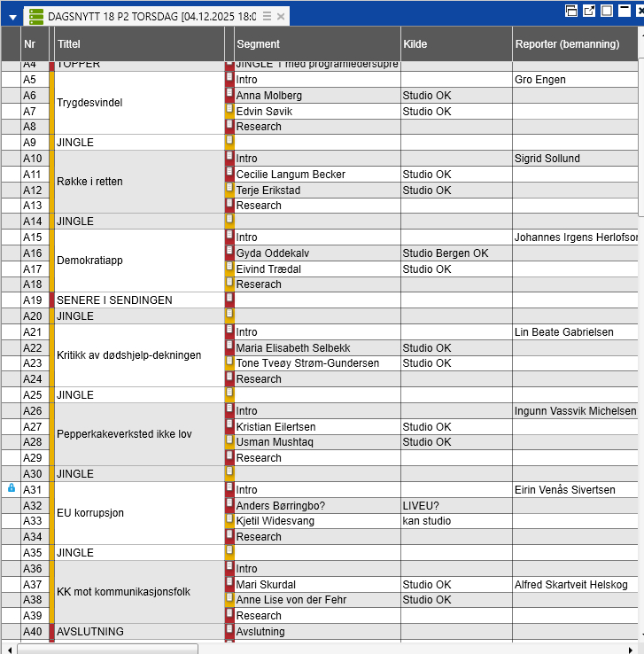Click the green rundown icon in the DAGSNYTT tab
Viewport: 644px width, 654px height.
(36, 17)
